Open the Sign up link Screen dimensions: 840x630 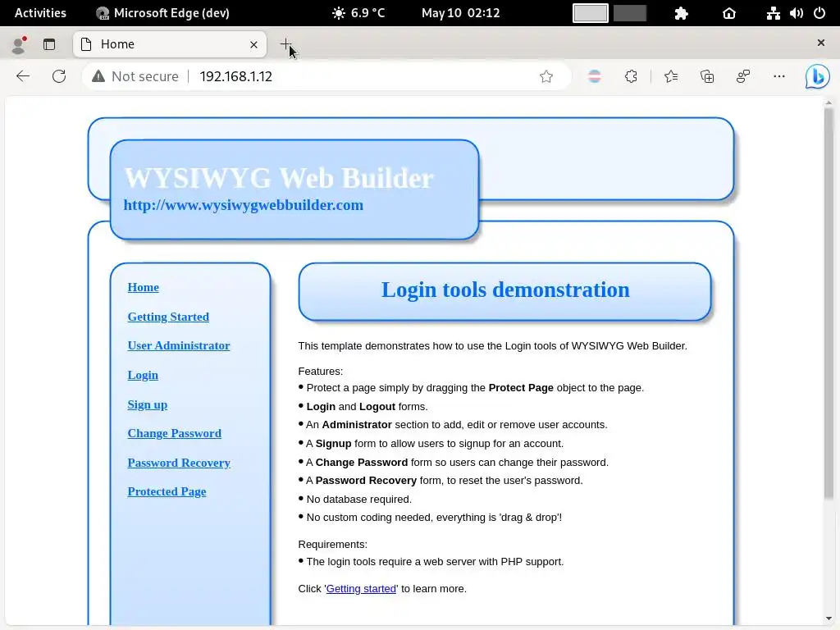click(x=148, y=404)
